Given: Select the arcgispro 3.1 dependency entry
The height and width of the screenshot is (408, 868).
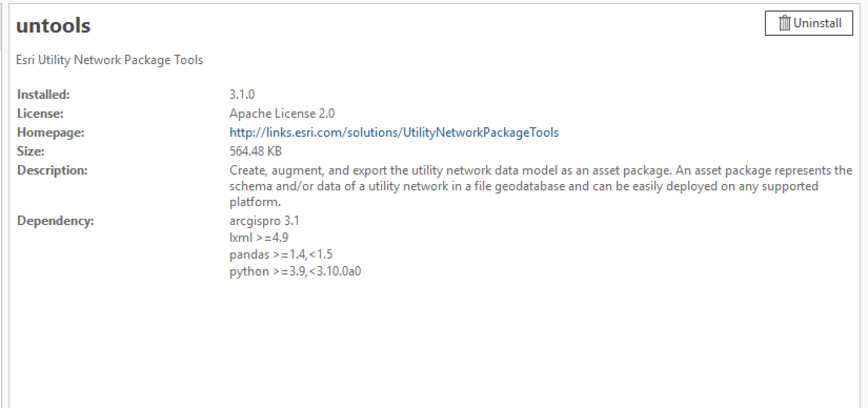Looking at the screenshot, I should point(264,220).
